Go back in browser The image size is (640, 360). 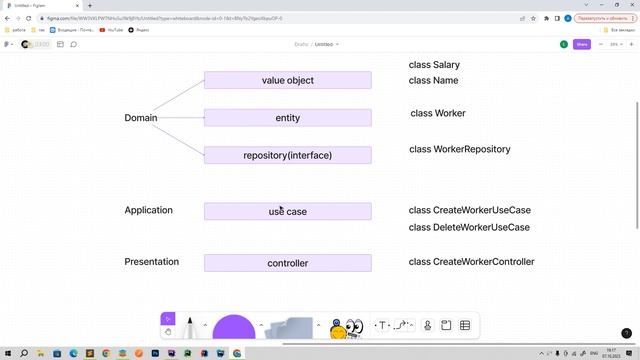tap(7, 18)
